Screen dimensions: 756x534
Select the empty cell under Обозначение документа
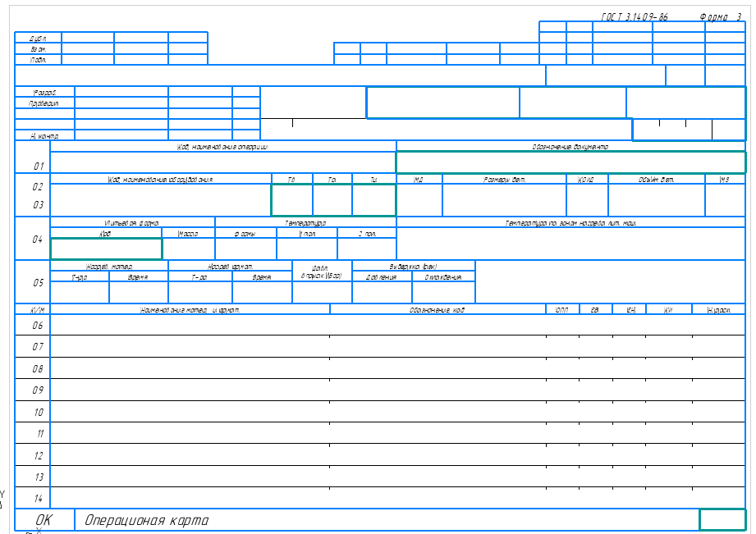570,162
